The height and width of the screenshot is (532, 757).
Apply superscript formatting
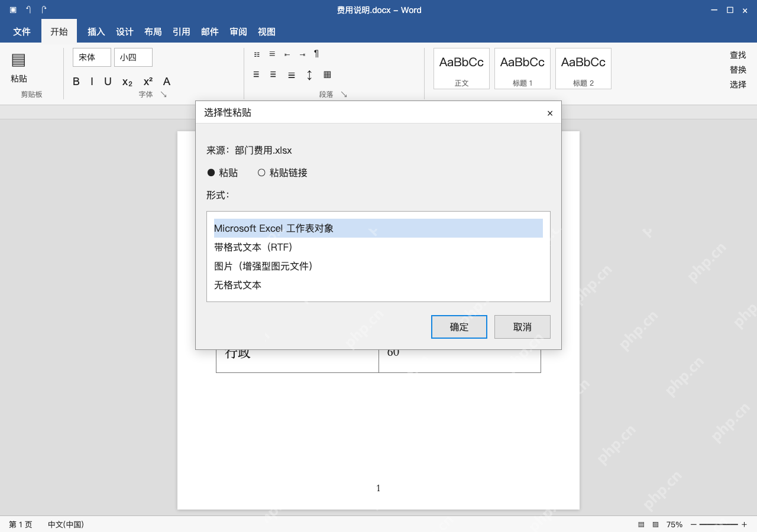[148, 82]
